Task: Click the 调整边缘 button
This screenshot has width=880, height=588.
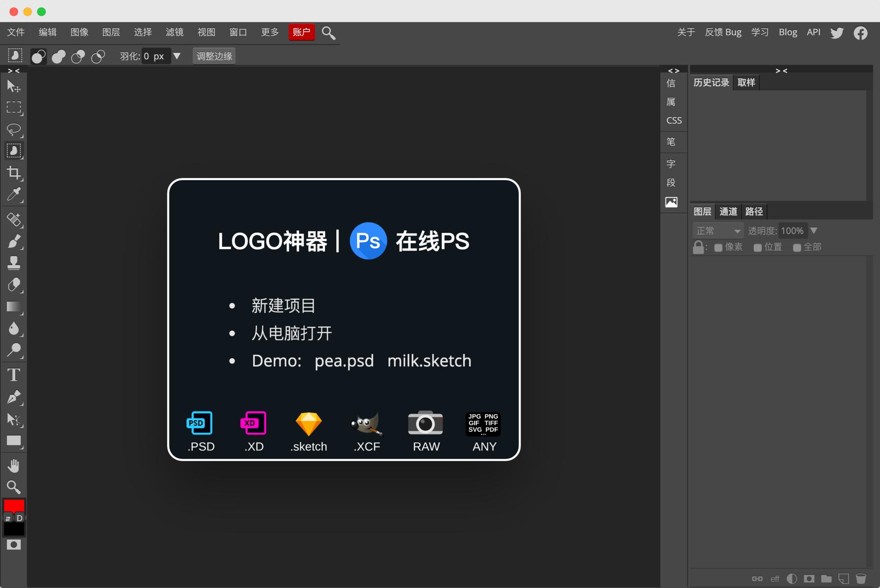Action: pyautogui.click(x=214, y=55)
